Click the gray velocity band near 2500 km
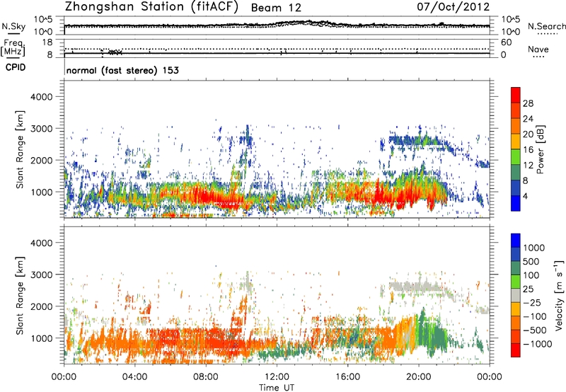This screenshot has width=566, height=392. tap(415, 287)
